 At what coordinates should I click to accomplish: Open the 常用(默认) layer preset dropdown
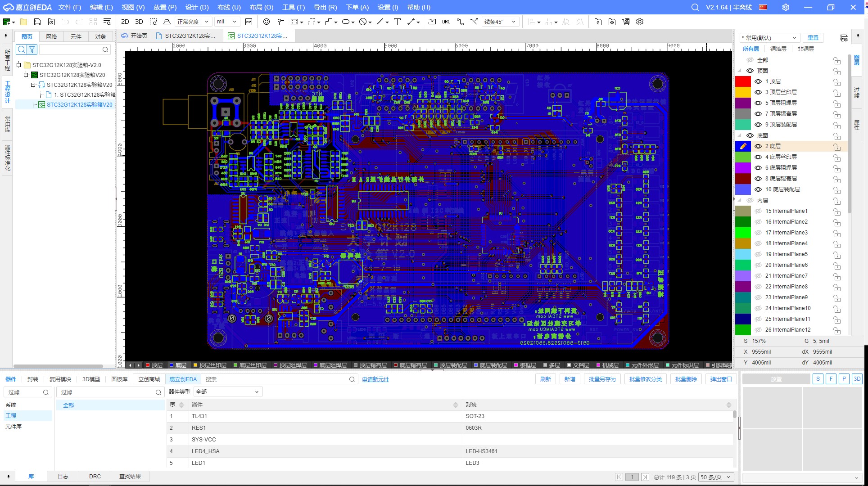[x=769, y=38]
